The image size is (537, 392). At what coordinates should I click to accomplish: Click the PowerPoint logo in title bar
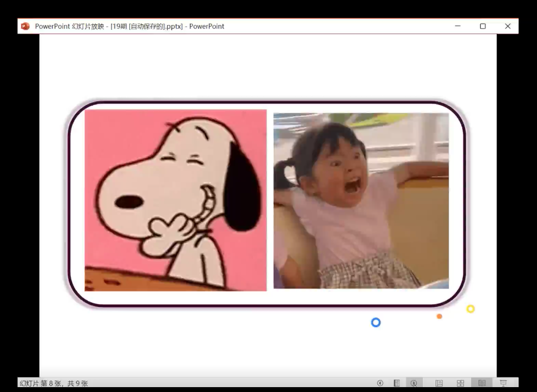(x=25, y=26)
